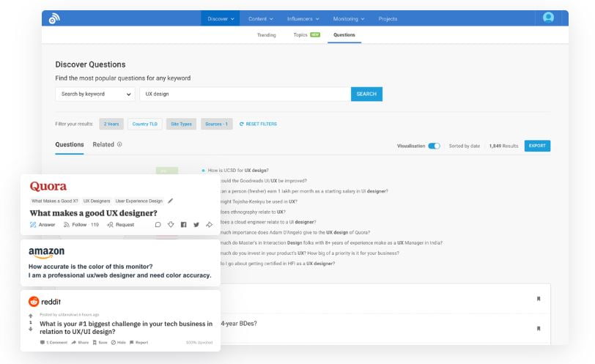Open the user profile avatar
The image size is (595, 364).
(x=548, y=18)
